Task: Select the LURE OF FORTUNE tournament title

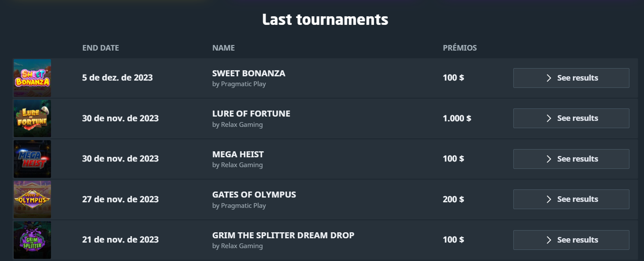Action: (251, 114)
